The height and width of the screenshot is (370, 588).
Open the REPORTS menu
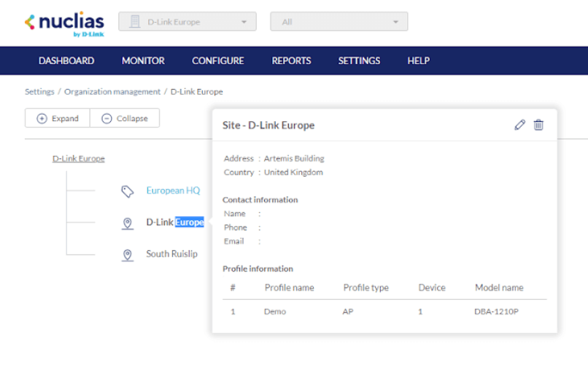(x=291, y=61)
